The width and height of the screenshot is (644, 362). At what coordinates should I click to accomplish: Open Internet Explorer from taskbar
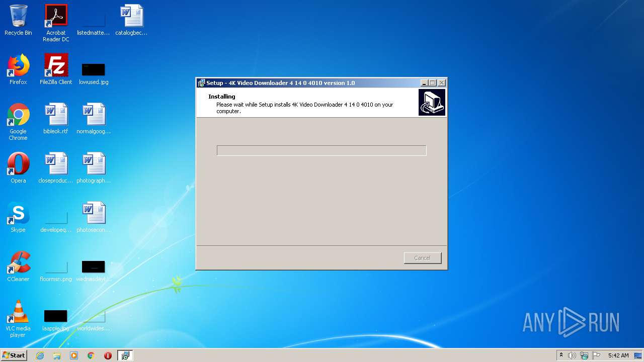coord(40,355)
